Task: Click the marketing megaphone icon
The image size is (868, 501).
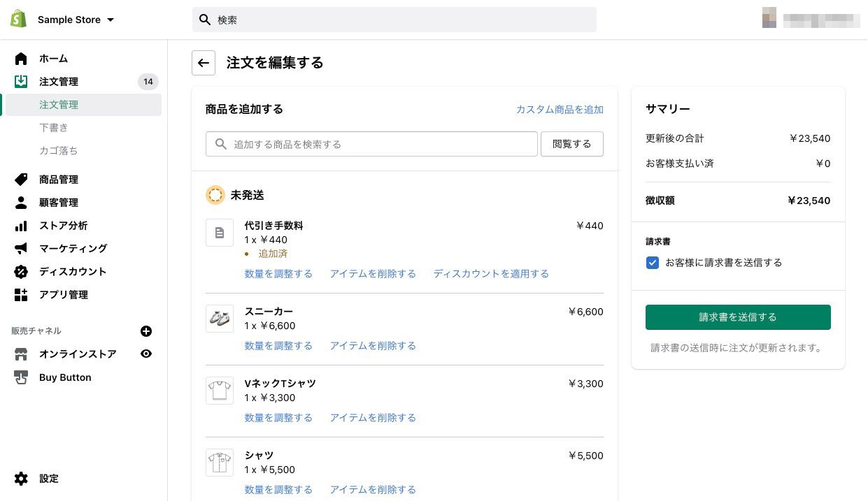Action: pos(21,249)
